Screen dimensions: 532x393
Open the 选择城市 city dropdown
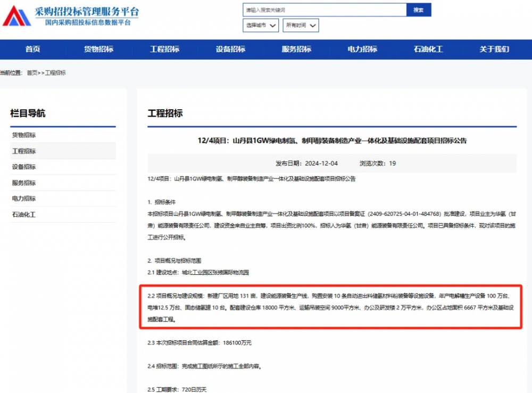261,26
